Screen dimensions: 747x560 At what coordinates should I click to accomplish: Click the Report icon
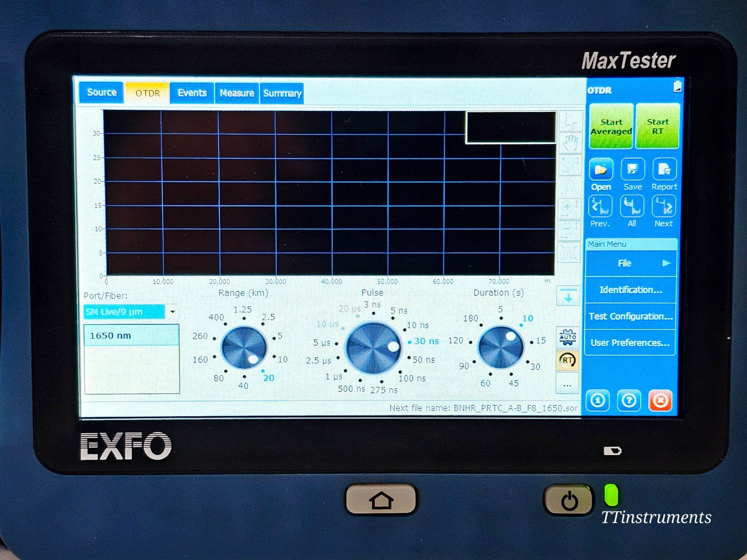coord(664,169)
